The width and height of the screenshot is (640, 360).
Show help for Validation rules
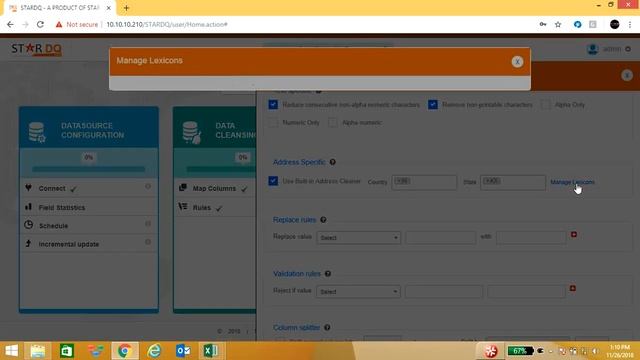point(328,273)
